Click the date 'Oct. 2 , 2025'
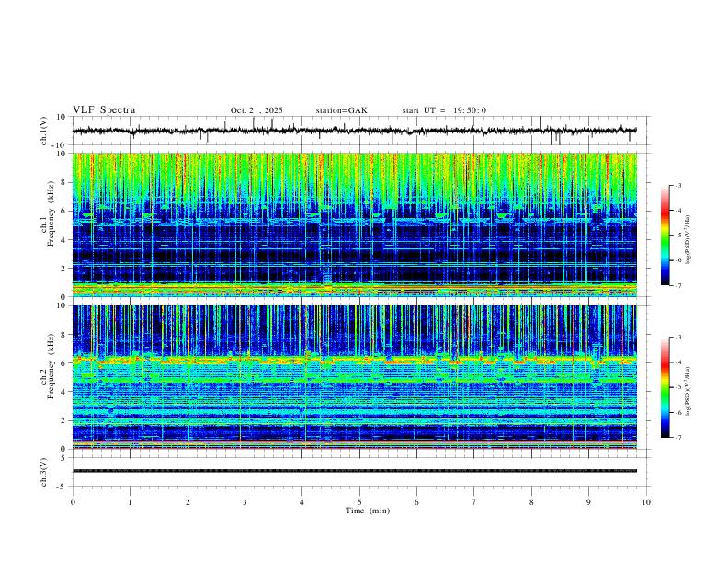The height and width of the screenshot is (563, 728). click(x=256, y=110)
